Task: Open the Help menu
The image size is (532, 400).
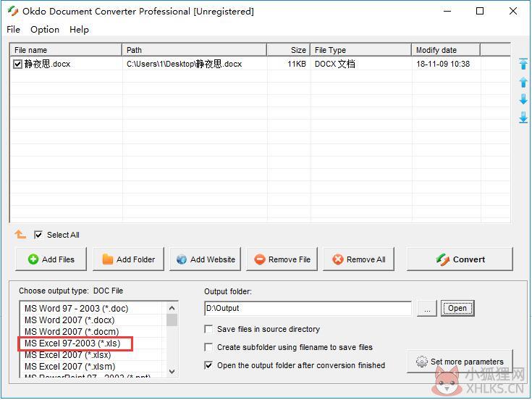Action: click(x=79, y=30)
